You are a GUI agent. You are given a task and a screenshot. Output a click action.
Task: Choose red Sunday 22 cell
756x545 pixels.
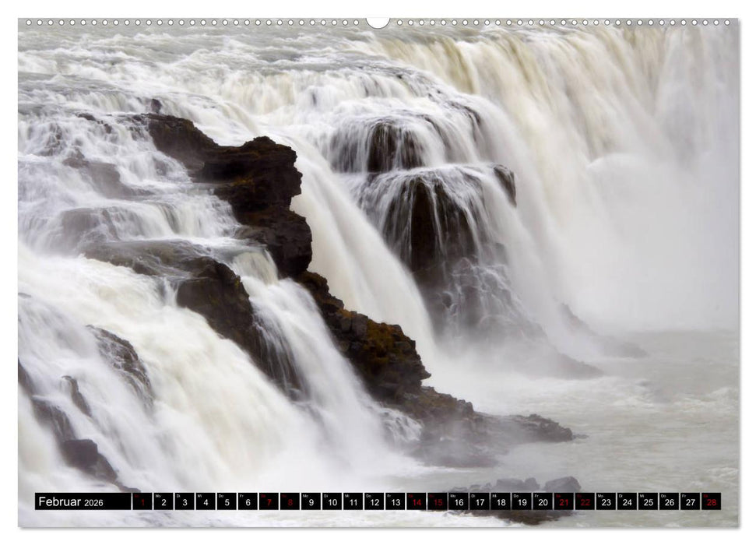click(584, 501)
